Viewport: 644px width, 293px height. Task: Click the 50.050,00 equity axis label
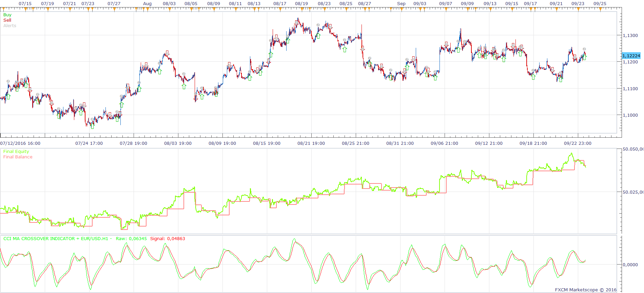coord(633,149)
